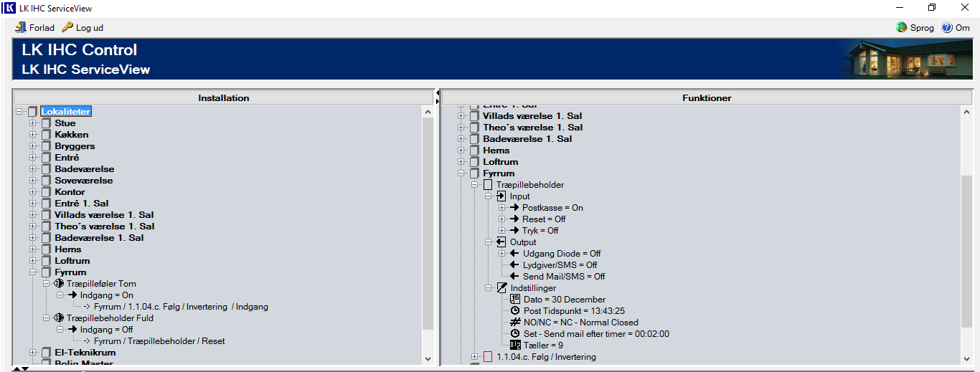Click the Output folder icon

click(501, 242)
